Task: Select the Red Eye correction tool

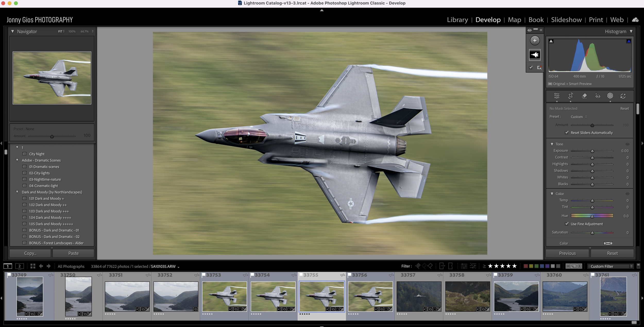Action: 598,96
